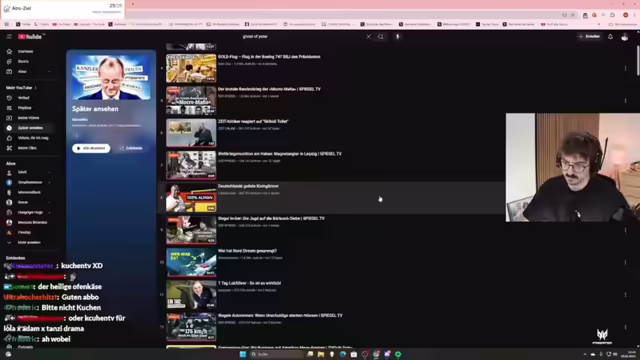The width and height of the screenshot is (640, 360).
Task: Play all with Alle abspielen button
Action: pos(91,148)
